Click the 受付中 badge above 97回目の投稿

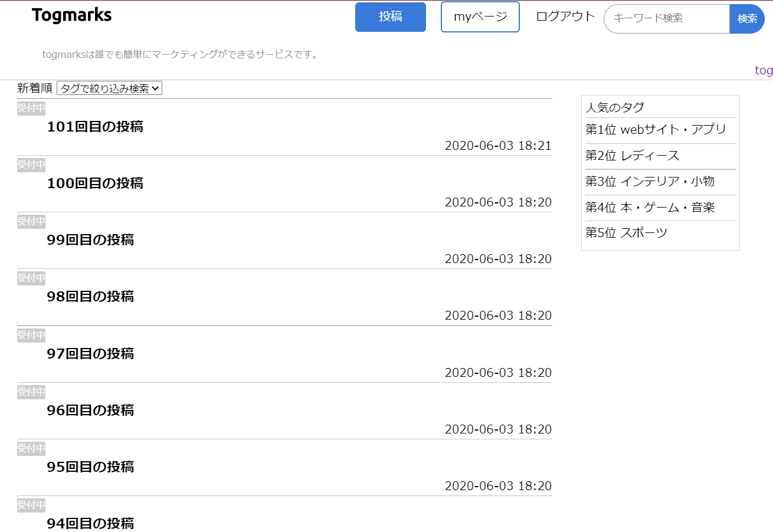(31, 335)
